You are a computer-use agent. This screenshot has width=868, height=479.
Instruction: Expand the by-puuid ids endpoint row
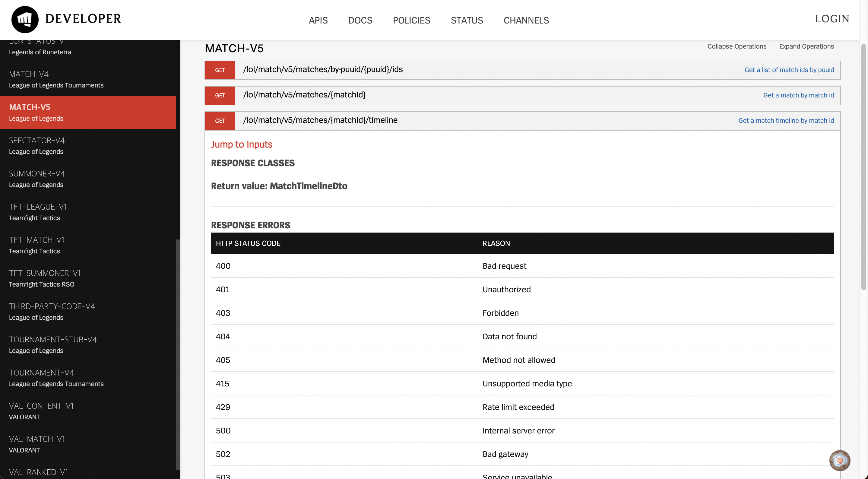(323, 69)
